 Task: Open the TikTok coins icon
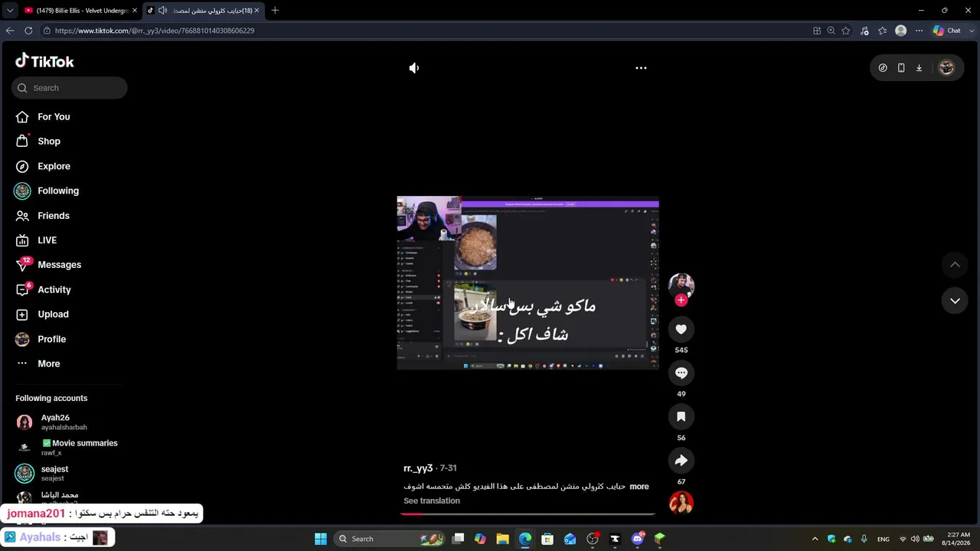(x=883, y=68)
